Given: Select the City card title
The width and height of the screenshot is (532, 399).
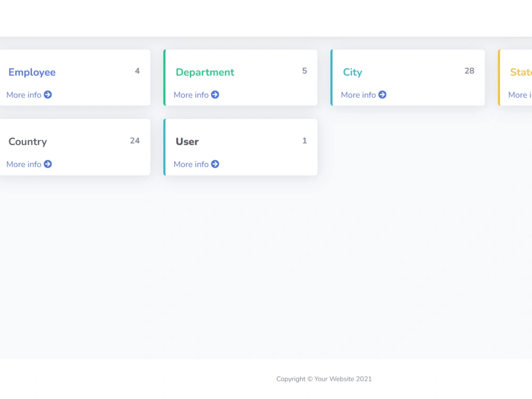Looking at the screenshot, I should (352, 72).
